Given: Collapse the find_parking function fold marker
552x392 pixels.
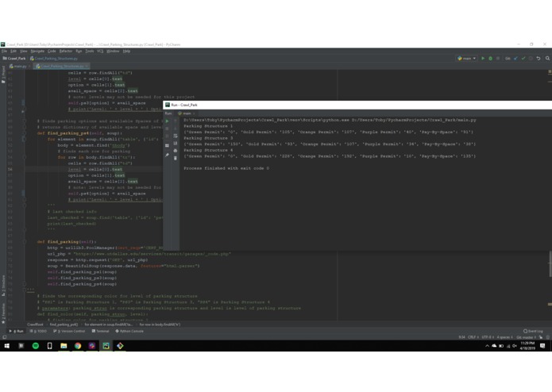Looking at the screenshot, I should click(25, 242).
